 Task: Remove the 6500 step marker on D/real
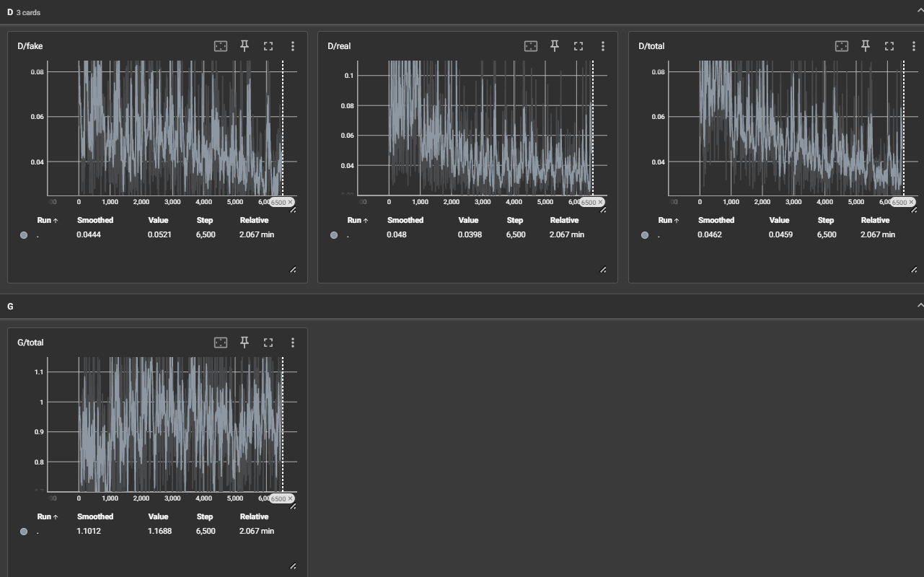(x=600, y=203)
